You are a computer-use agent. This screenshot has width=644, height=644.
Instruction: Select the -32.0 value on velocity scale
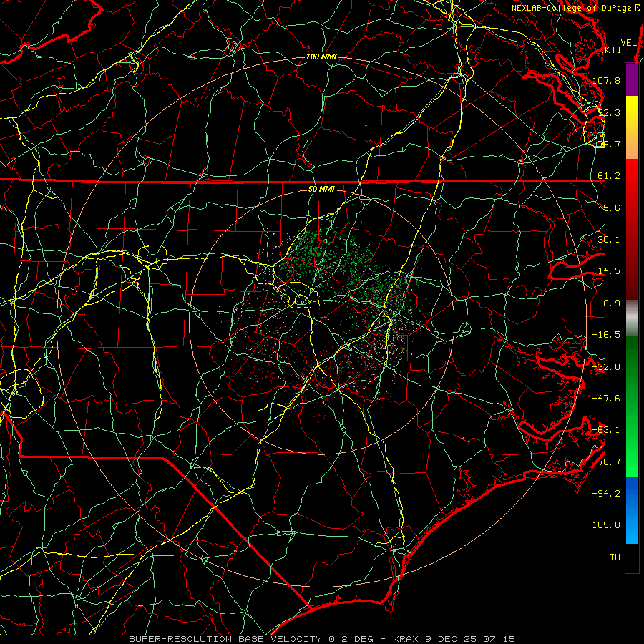pos(606,367)
